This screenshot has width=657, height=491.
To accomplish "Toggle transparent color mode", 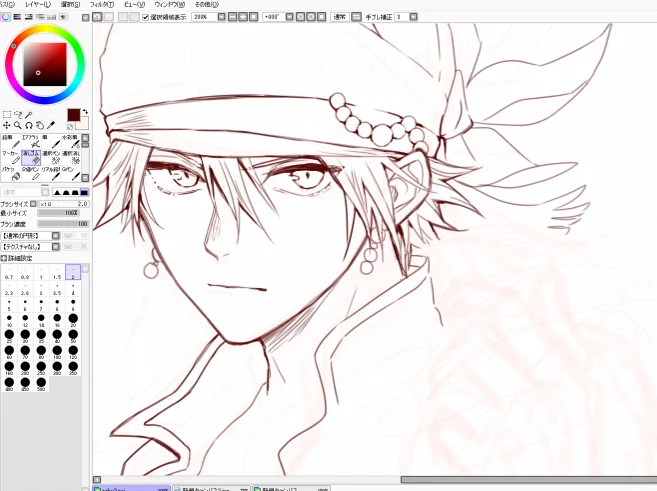I will (70, 126).
